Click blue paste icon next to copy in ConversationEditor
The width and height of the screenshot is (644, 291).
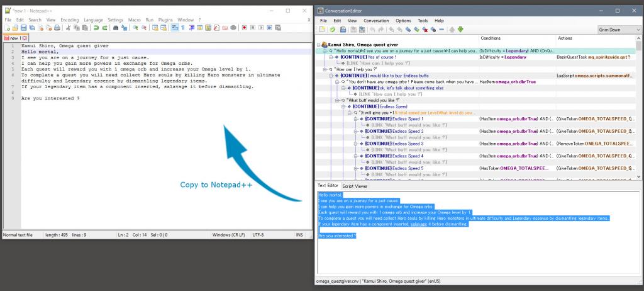pos(362,29)
